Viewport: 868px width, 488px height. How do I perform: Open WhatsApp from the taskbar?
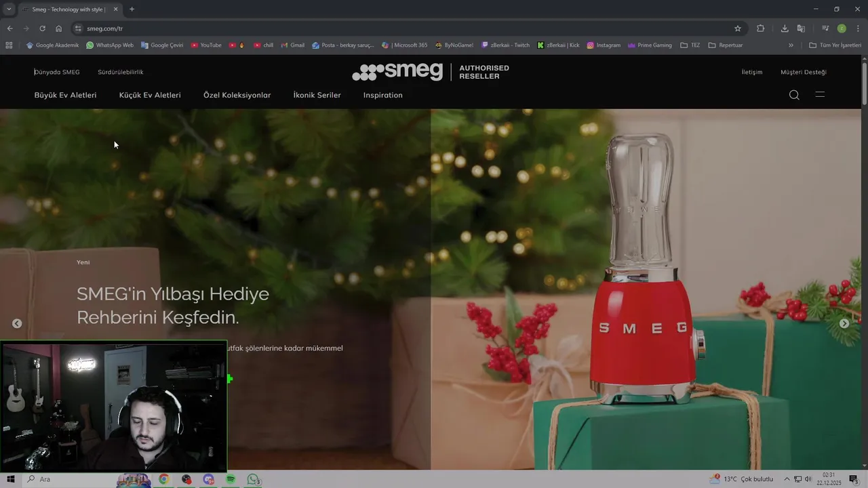click(253, 479)
